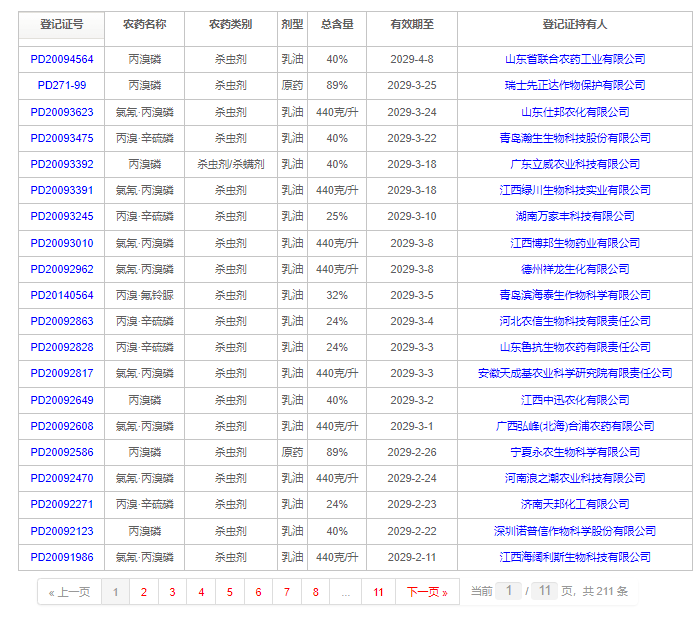Jump to last page 11 in pagination
This screenshot has width=694, height=620.
(378, 592)
